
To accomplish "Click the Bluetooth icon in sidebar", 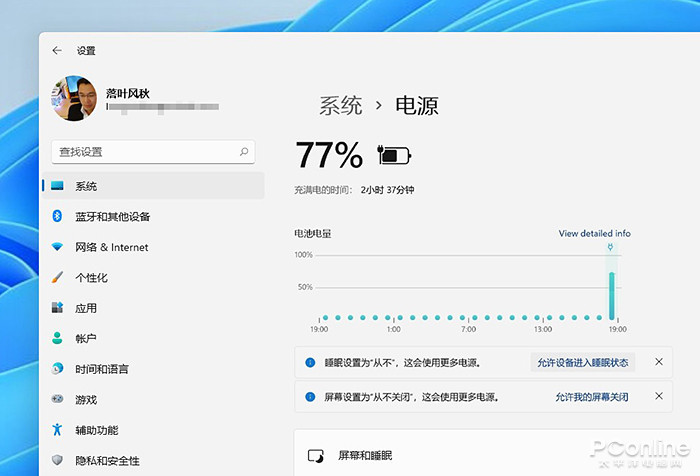I will coord(57,217).
